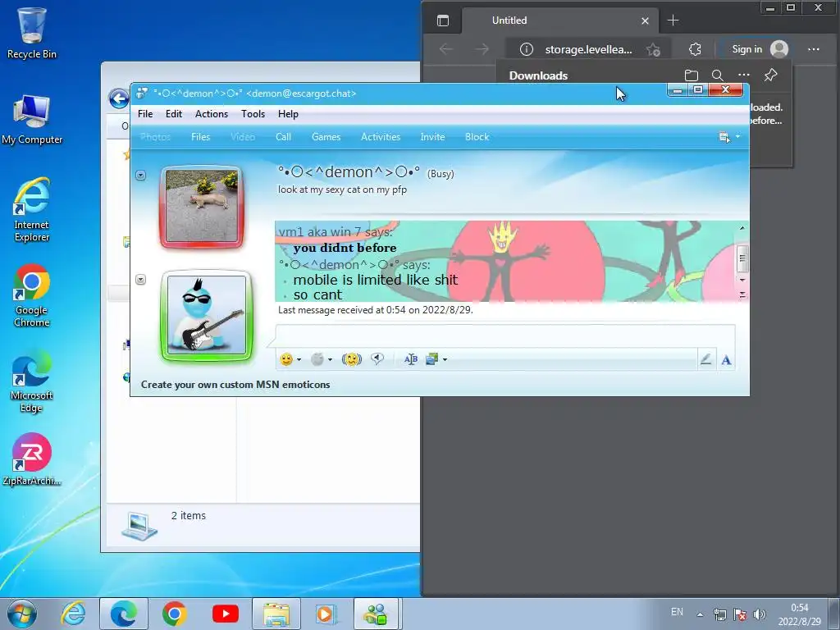The width and height of the screenshot is (840, 630).
Task: Expand the show menu dropdown arrow
Action: 737,137
